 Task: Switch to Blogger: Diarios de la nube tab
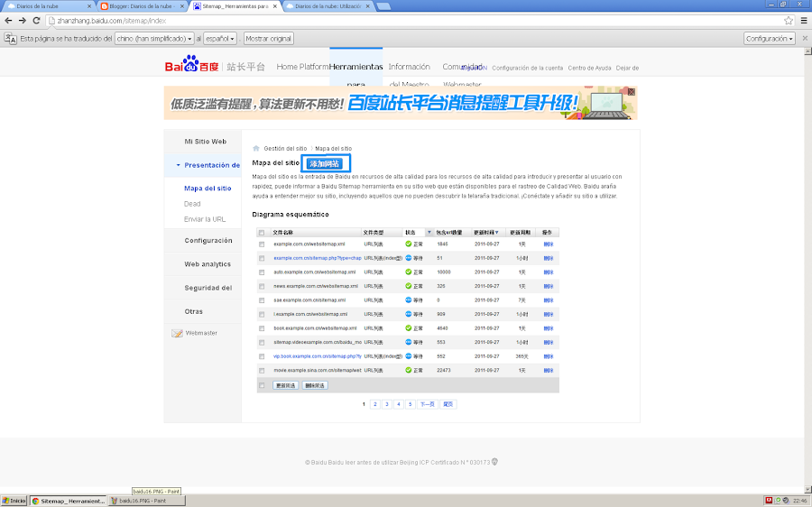point(142,6)
